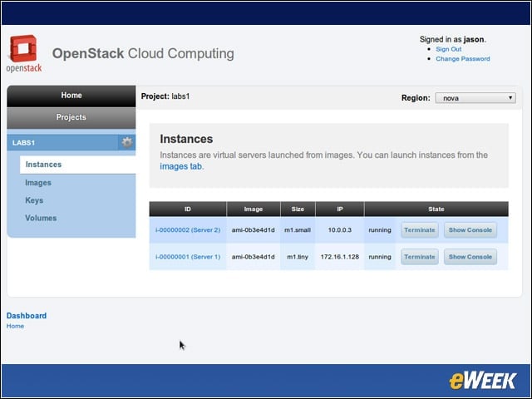Open instance i-00000001 (Server 1)

[x=188, y=257]
